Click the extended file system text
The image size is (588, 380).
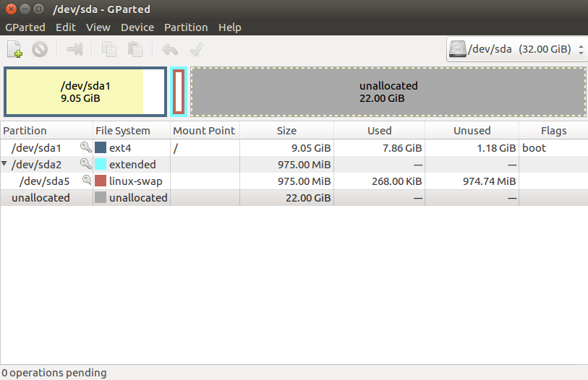[x=132, y=165]
